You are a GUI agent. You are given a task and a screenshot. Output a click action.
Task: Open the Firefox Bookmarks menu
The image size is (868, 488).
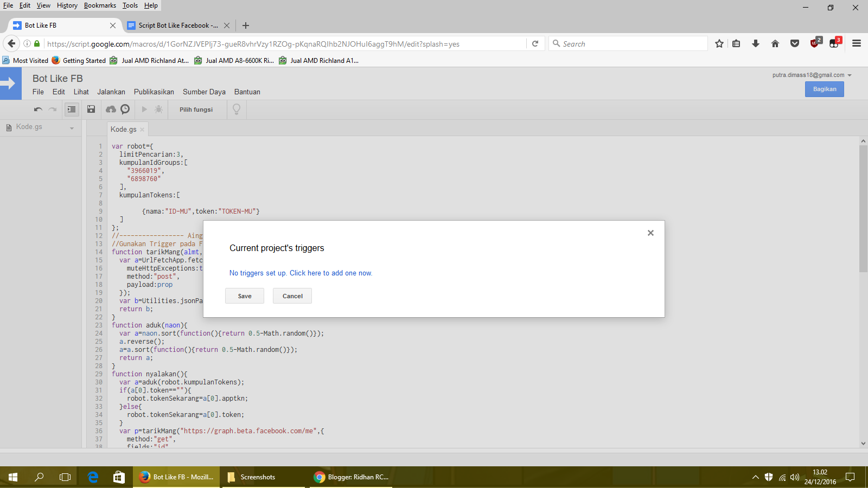100,5
